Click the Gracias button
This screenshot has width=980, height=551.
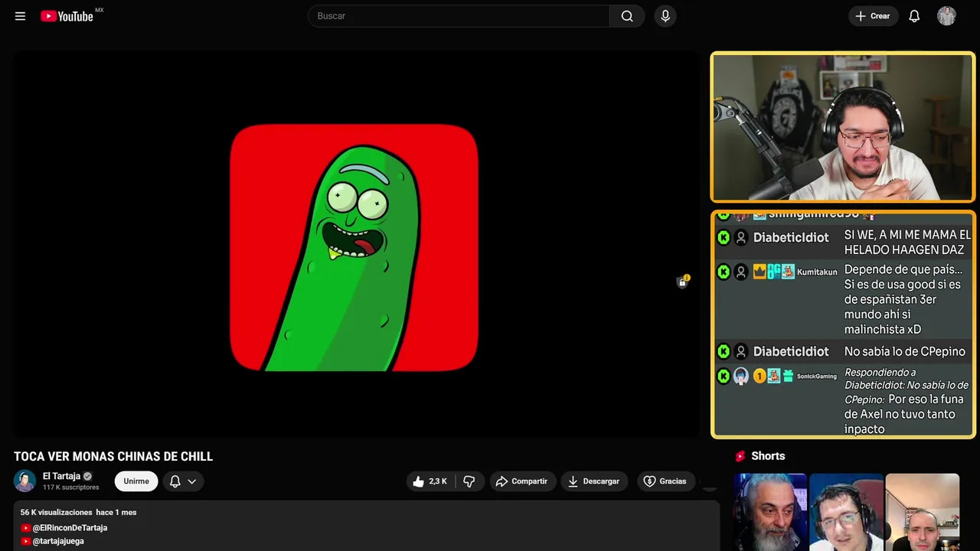click(x=665, y=481)
